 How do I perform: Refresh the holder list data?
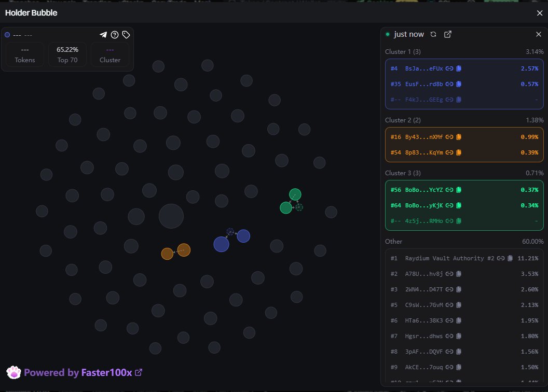point(433,34)
